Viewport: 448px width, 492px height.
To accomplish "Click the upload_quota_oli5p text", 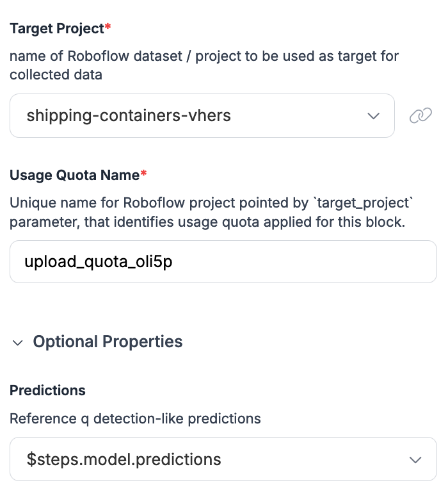I will click(99, 261).
